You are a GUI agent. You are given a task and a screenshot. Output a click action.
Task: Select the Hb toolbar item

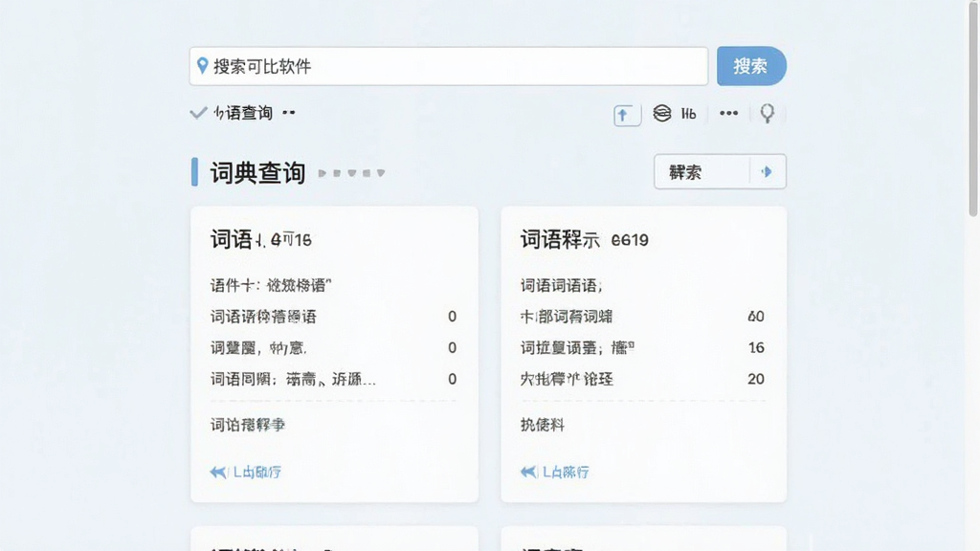pos(689,114)
